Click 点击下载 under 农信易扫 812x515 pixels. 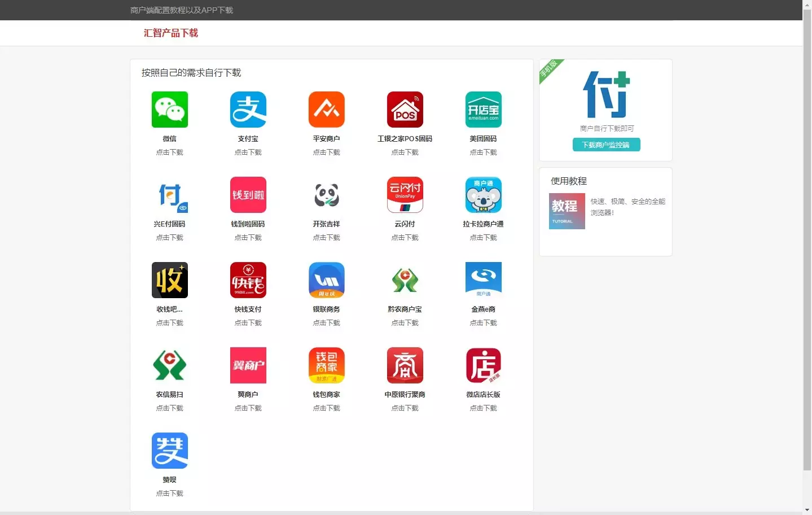169,408
